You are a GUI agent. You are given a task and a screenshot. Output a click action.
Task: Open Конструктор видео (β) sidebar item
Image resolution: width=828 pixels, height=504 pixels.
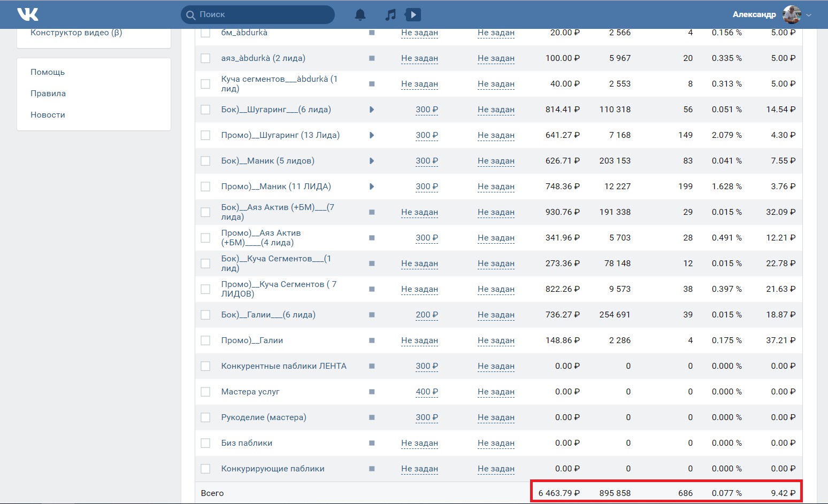click(x=76, y=33)
